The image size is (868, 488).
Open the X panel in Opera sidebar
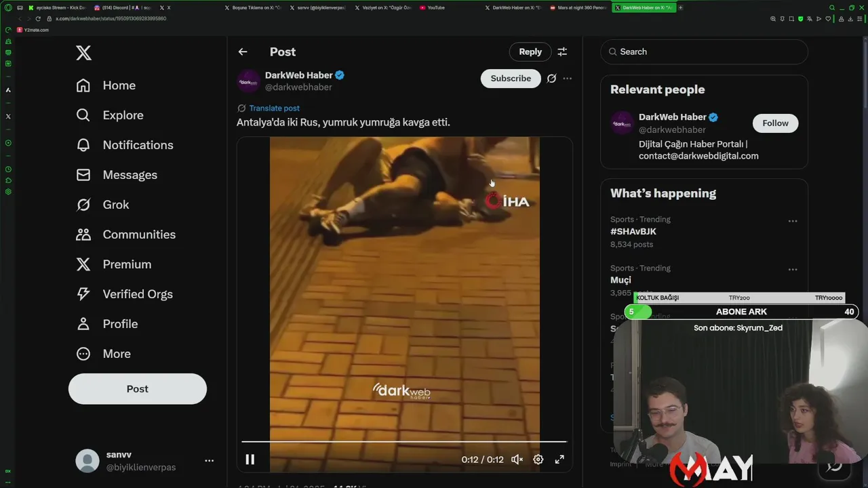coord(8,116)
